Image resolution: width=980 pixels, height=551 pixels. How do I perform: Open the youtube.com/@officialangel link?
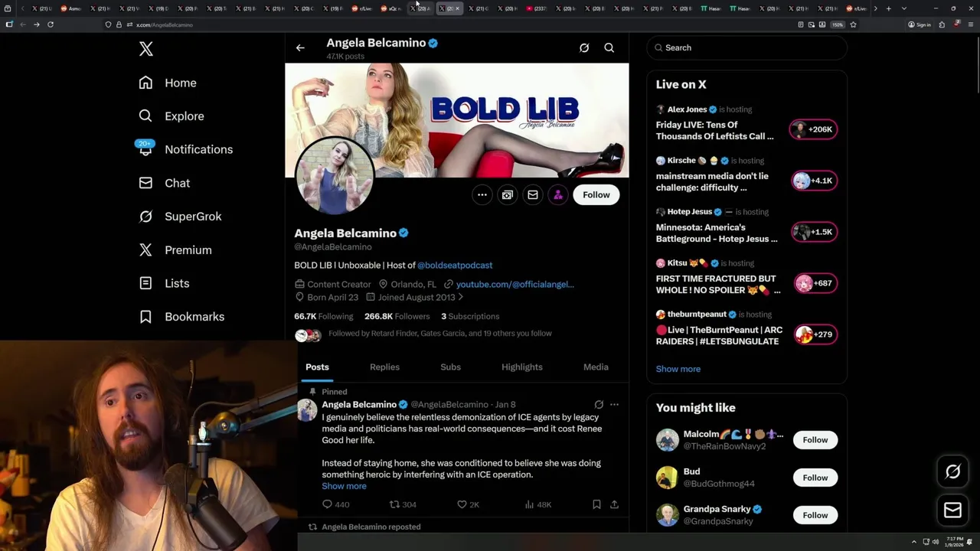click(x=514, y=284)
